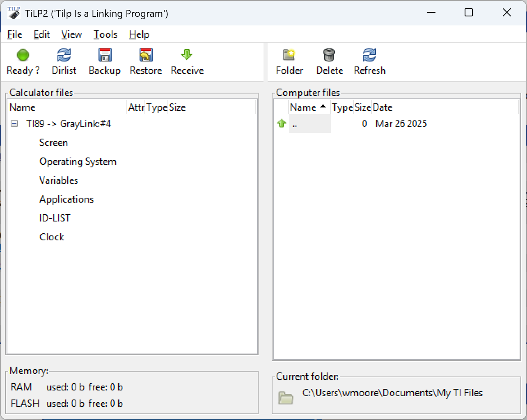
Task: Click the Attr column header
Action: point(136,107)
